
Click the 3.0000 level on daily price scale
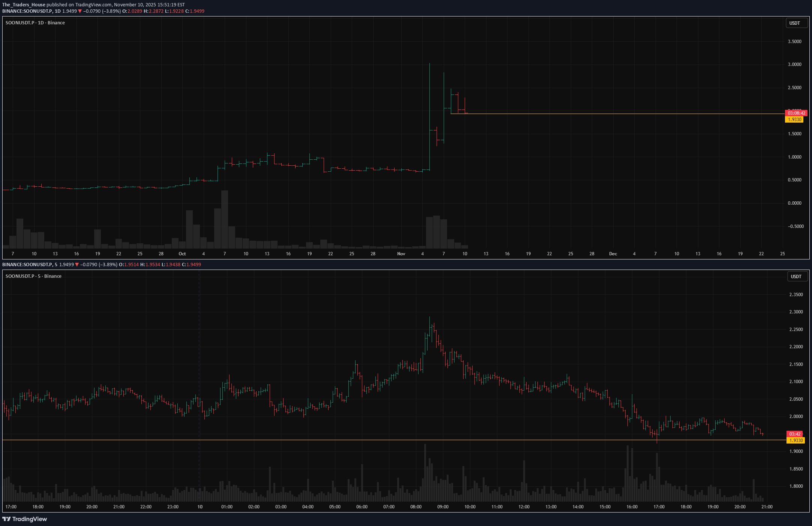pyautogui.click(x=794, y=64)
